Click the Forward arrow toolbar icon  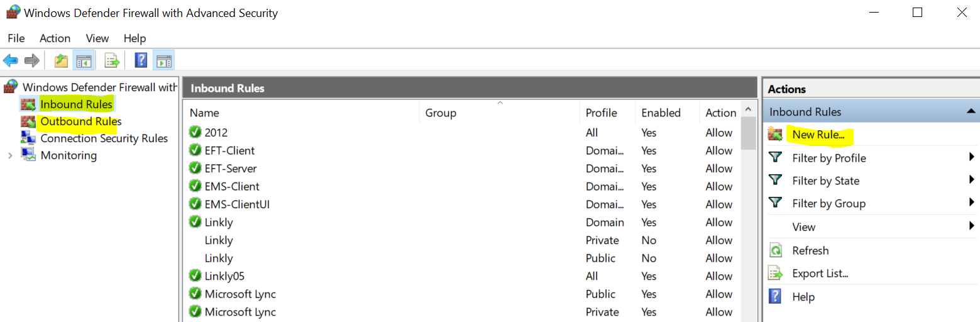pos(31,60)
